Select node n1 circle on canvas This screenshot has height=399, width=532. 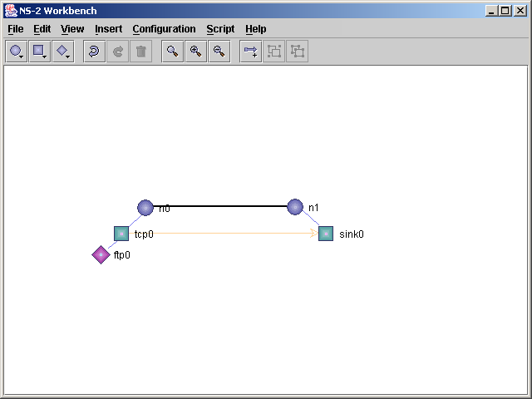[x=295, y=207]
